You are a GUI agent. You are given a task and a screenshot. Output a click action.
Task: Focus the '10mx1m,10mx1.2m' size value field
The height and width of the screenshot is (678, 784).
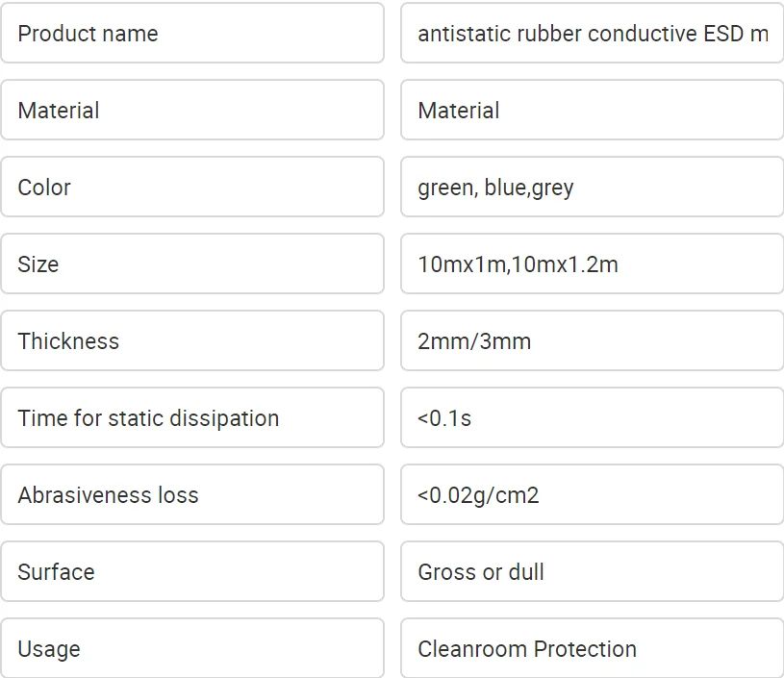592,264
